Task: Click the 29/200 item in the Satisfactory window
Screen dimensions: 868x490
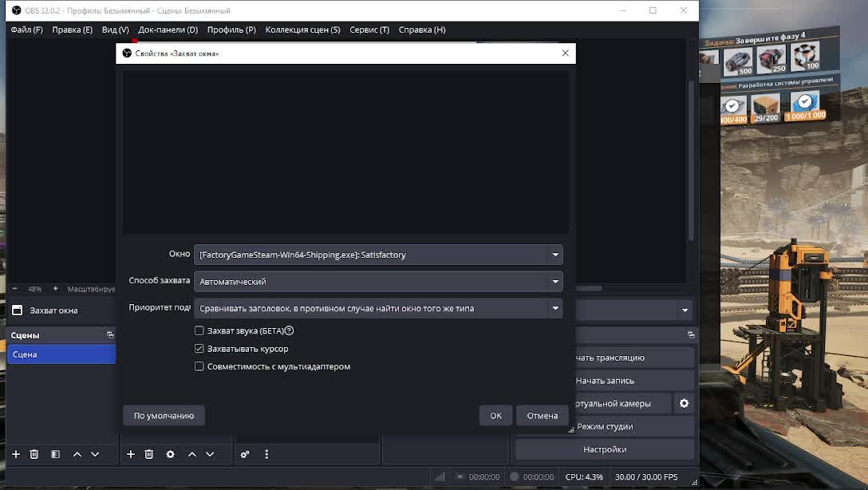Action: coord(766,107)
